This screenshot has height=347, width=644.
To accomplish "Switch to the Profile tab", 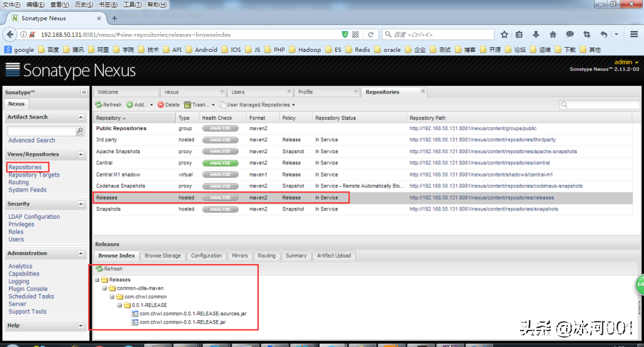I will [x=327, y=92].
